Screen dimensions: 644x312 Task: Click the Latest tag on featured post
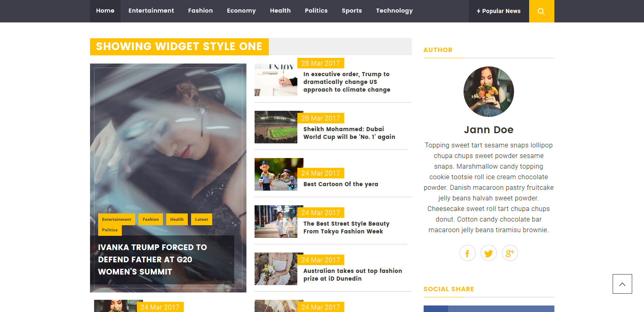pos(201,220)
